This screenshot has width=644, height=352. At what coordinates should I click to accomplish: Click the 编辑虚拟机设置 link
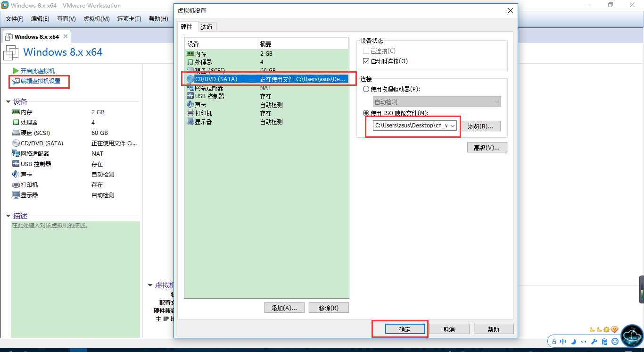41,81
